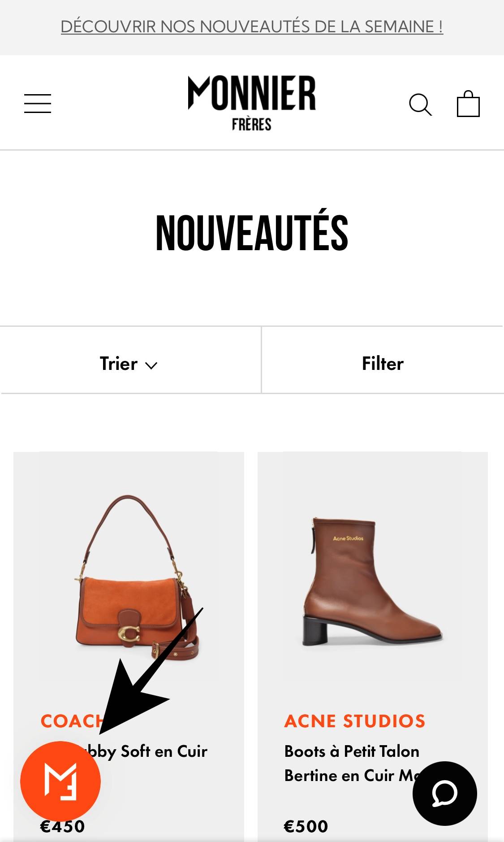
Task: Open the black chat bubble widget
Action: coord(444,793)
